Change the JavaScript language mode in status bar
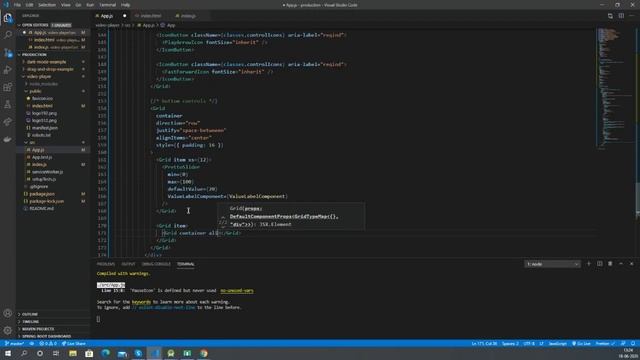 pyautogui.click(x=558, y=344)
